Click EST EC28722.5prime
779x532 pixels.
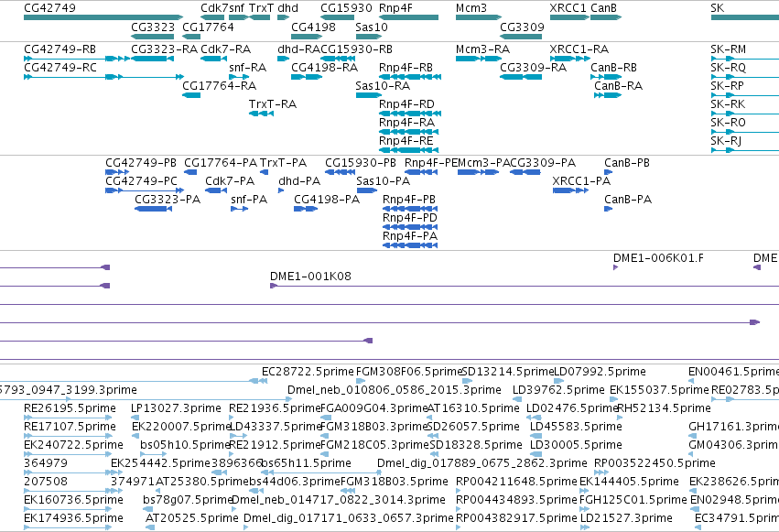(x=308, y=372)
